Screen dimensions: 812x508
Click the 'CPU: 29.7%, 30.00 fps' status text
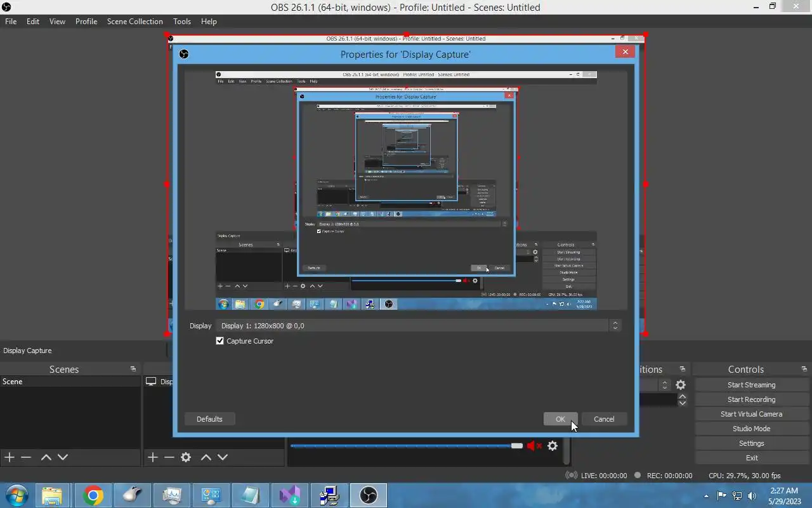pos(745,476)
